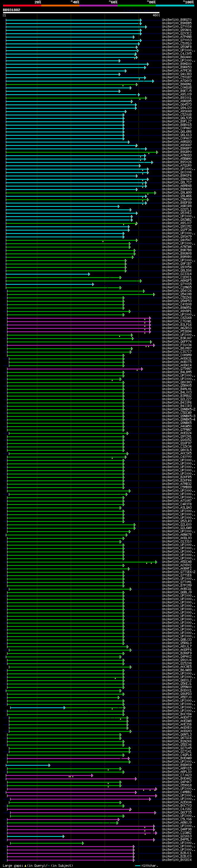Select the UniRef100_C5XM10 label
Screen dimensions: 197x868
point(177,43)
